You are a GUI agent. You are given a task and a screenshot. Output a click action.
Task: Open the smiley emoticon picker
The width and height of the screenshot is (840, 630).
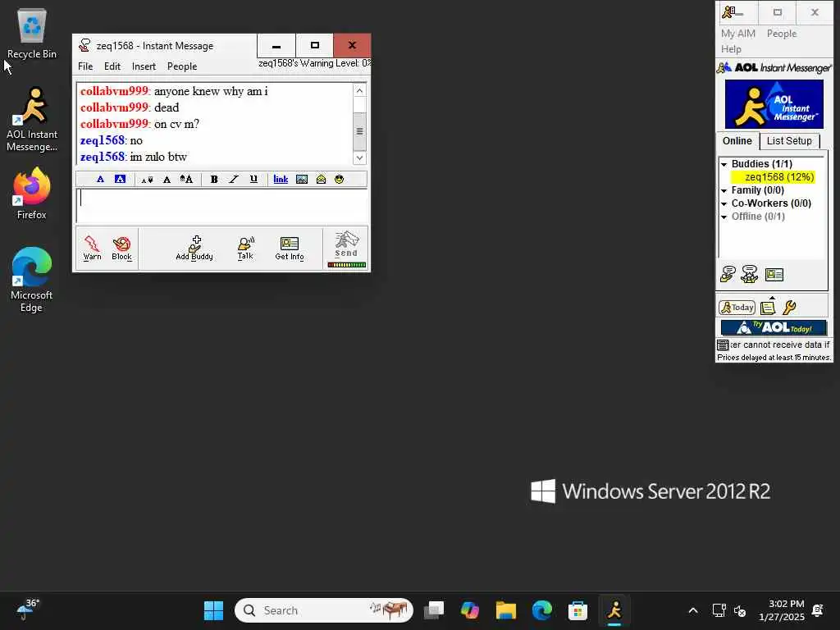pos(339,180)
